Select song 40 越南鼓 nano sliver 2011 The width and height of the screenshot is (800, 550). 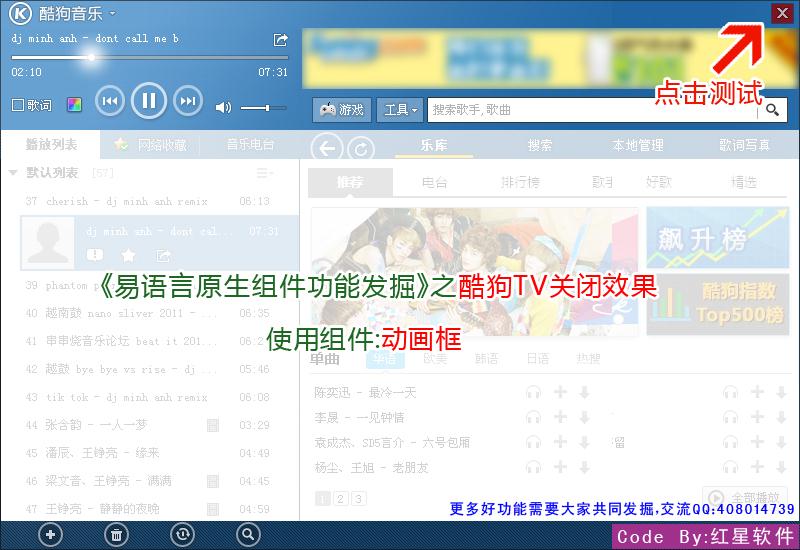[149, 313]
